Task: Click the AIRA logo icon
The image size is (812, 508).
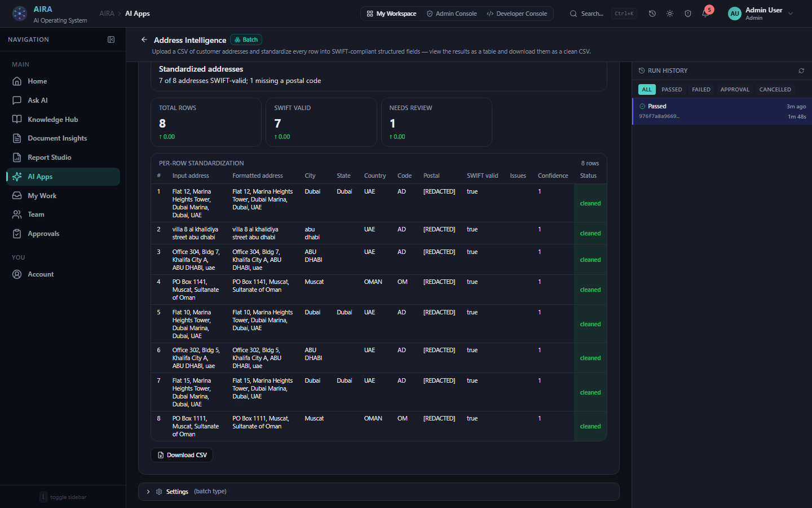Action: pos(20,14)
